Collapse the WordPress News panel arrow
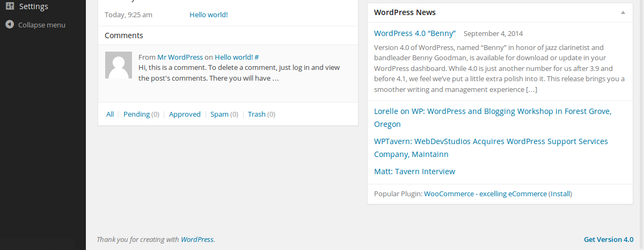This screenshot has width=644, height=250. pos(623,12)
